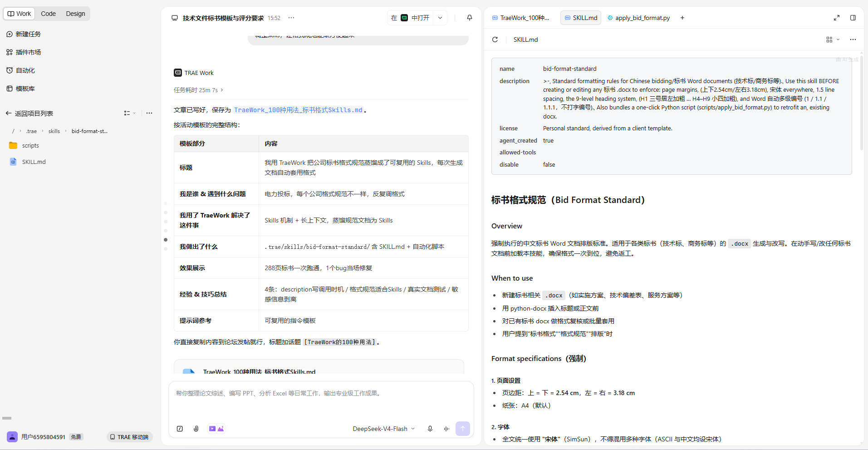Toggle the side panel layout icon
868x450 pixels.
pyautogui.click(x=853, y=18)
